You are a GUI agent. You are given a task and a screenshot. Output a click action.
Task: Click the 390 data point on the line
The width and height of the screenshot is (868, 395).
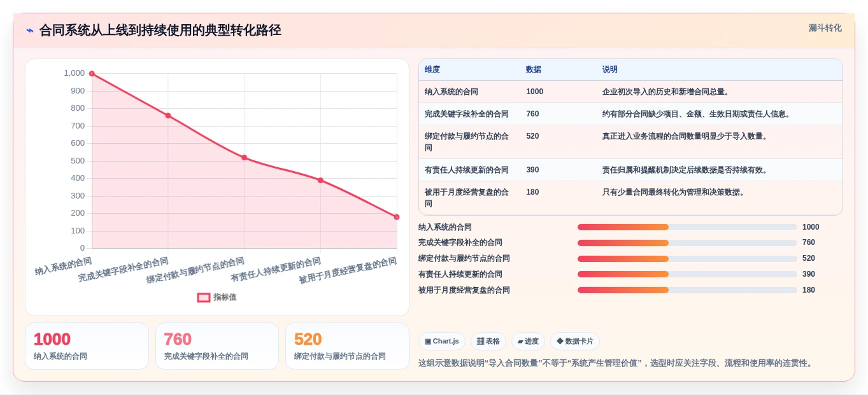[x=320, y=181]
